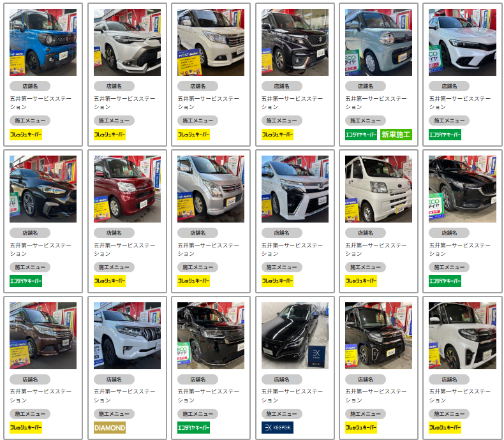The width and height of the screenshot is (504, 440).
Task: Click フレッシュキーパー badge under black Tanto Custom
Action: coord(361,427)
